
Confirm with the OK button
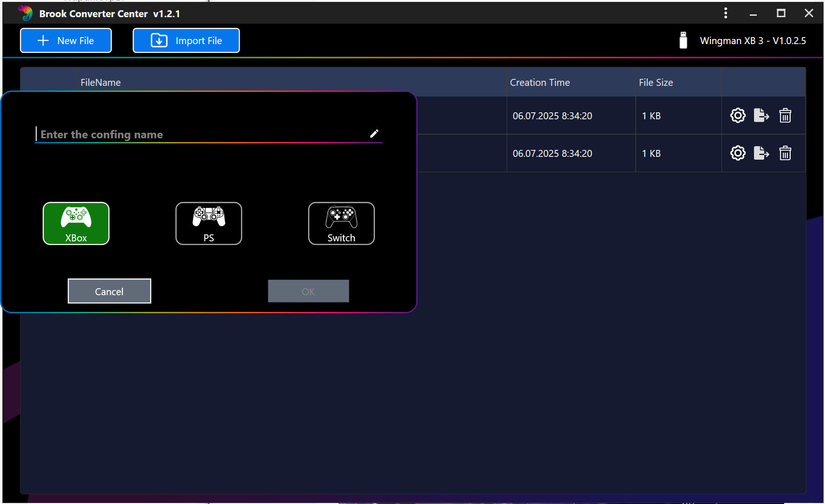click(x=309, y=291)
